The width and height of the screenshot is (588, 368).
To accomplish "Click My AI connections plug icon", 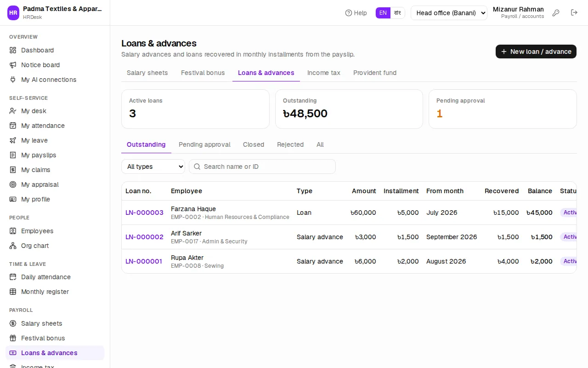I will click(x=13, y=80).
